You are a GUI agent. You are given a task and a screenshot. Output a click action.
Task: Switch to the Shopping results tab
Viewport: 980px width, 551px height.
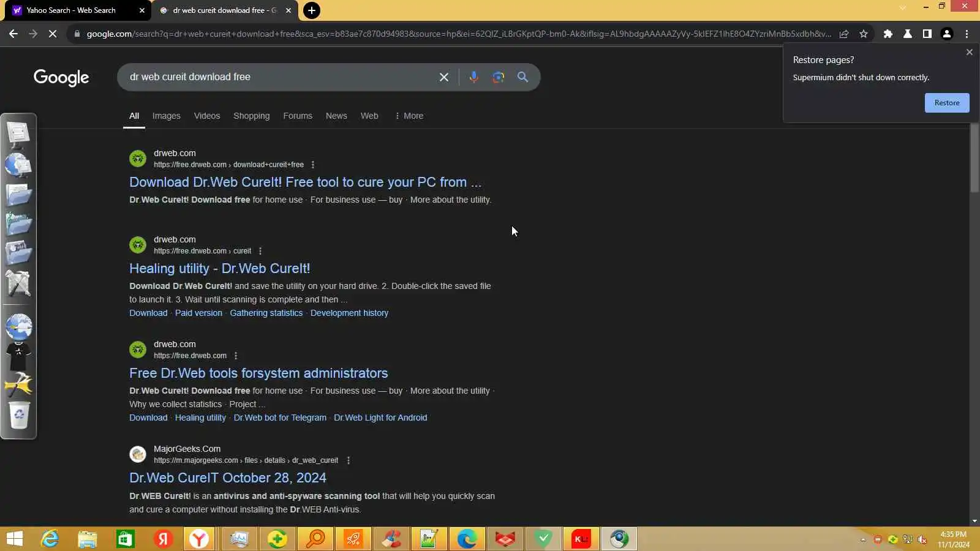[251, 116]
